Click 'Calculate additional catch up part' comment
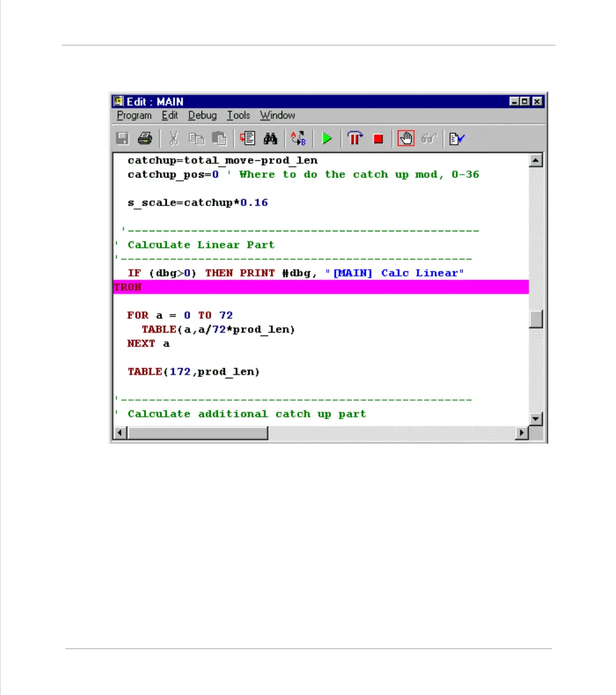 pyautogui.click(x=240, y=414)
